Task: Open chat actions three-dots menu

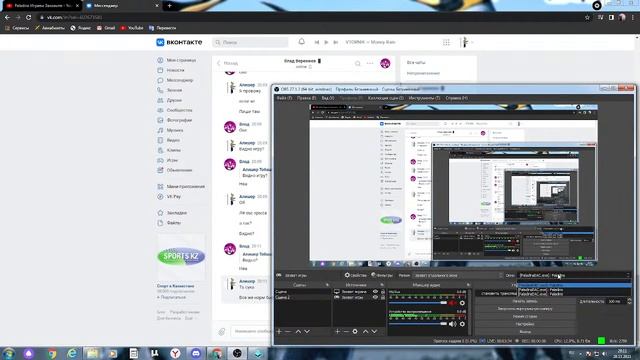Action: pyautogui.click(x=370, y=63)
